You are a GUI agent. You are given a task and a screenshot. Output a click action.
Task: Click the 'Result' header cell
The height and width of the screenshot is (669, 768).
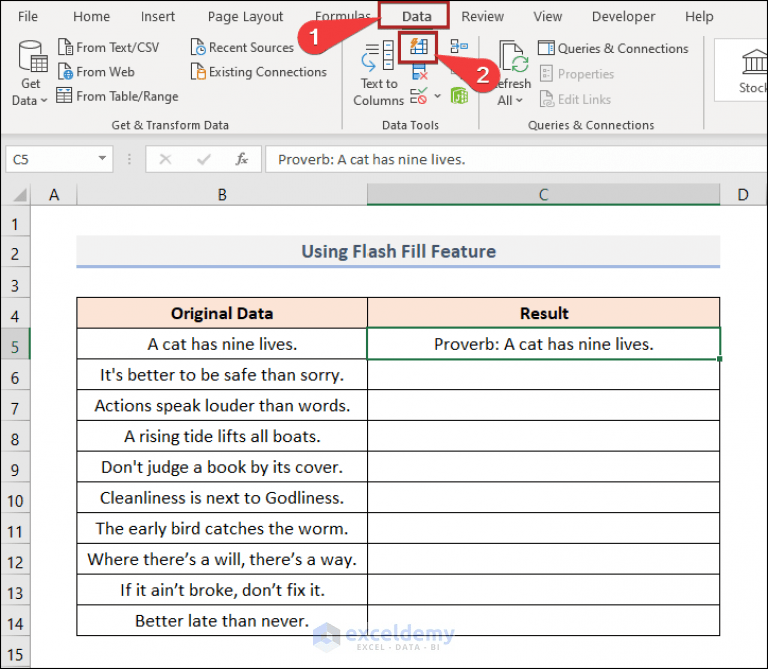(x=544, y=313)
